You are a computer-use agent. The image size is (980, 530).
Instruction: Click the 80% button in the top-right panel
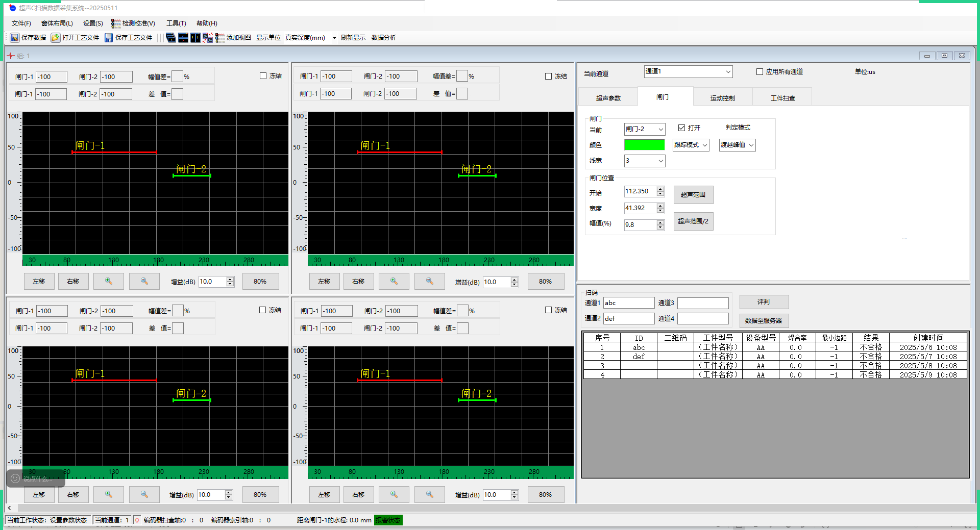tap(545, 282)
